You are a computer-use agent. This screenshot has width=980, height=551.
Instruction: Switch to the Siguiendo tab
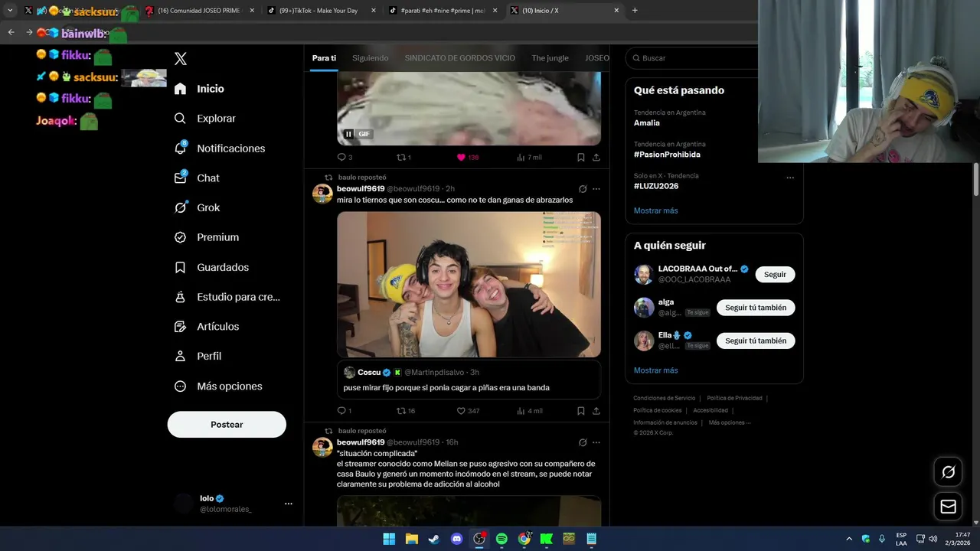(x=370, y=58)
